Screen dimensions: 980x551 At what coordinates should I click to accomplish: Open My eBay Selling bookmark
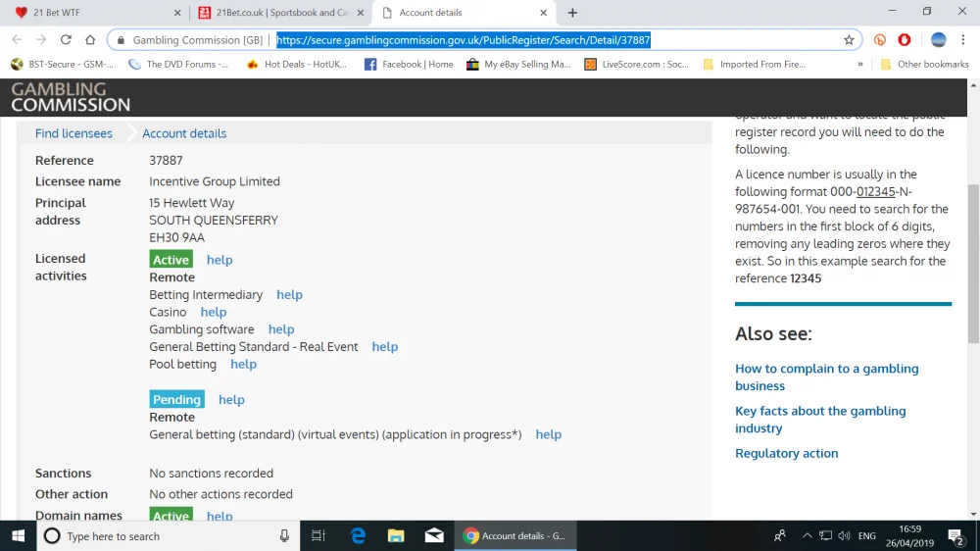click(518, 64)
